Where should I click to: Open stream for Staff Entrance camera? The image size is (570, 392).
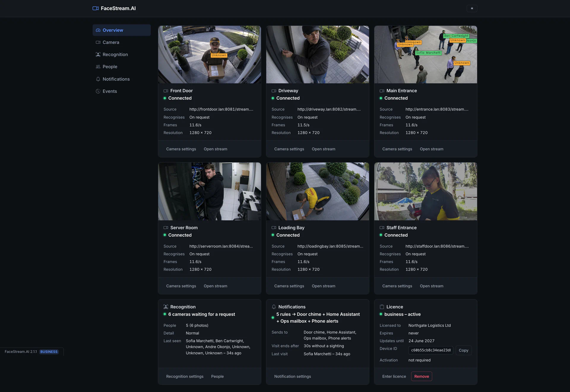[x=432, y=286]
